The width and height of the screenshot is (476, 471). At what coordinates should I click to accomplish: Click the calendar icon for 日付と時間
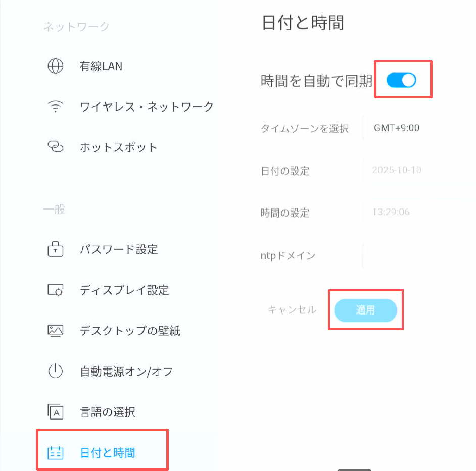(56, 453)
